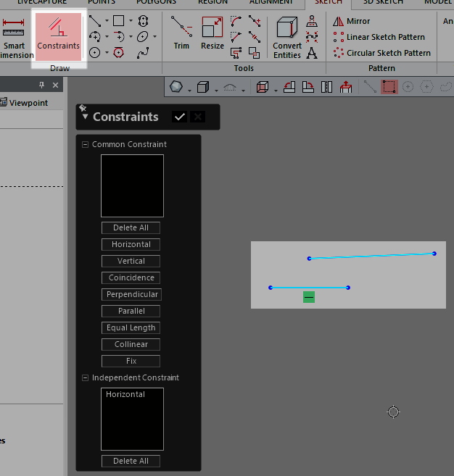Open mesh display mode dropdown

click(x=189, y=91)
